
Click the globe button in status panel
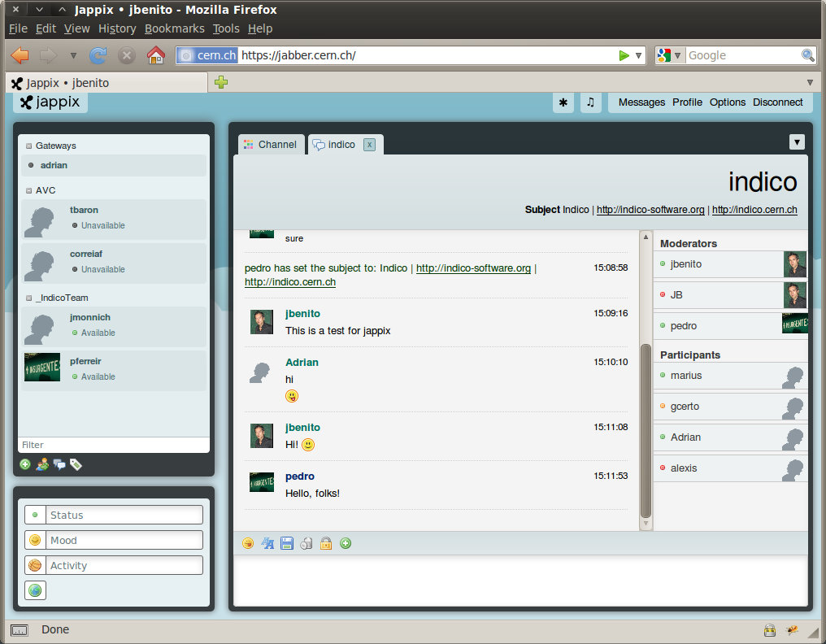pos(35,590)
